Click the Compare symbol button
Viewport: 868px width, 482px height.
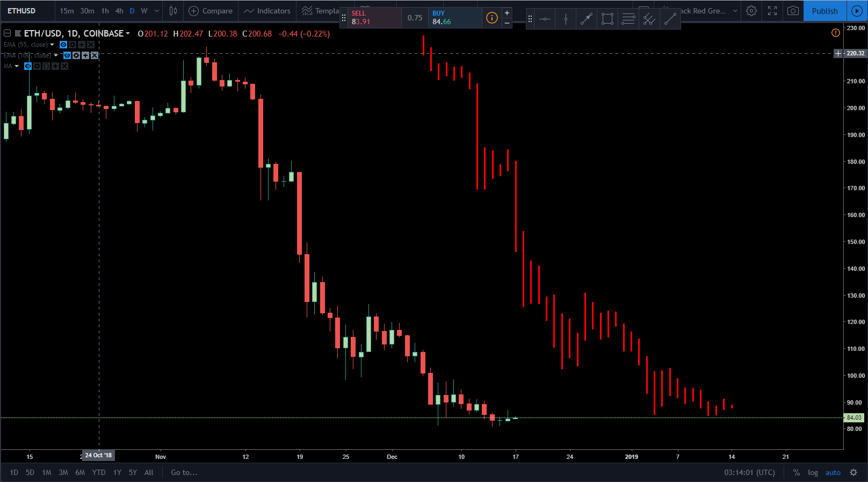[211, 11]
